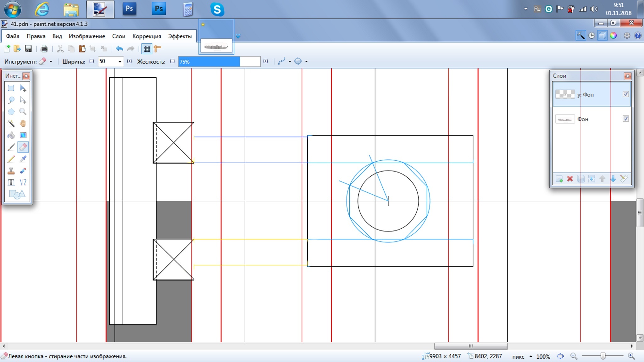Toggle visibility of the 'у: Фон' layer
Viewport: 644px width, 362px height.
[x=626, y=94]
